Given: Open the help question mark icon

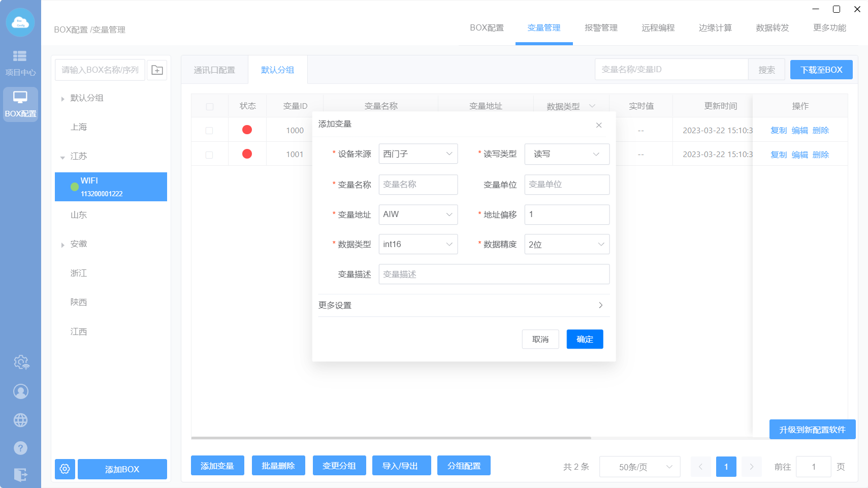Looking at the screenshot, I should point(21,448).
